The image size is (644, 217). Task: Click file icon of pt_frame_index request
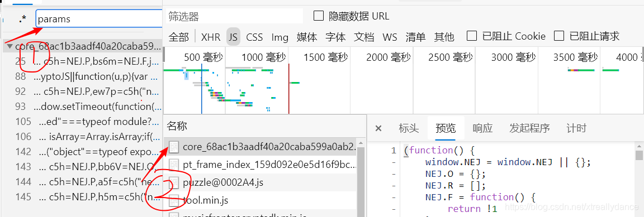point(174,165)
